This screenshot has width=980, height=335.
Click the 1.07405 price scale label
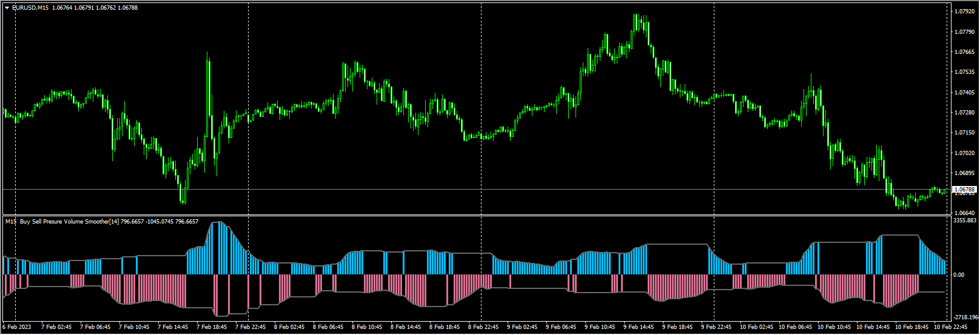964,93
